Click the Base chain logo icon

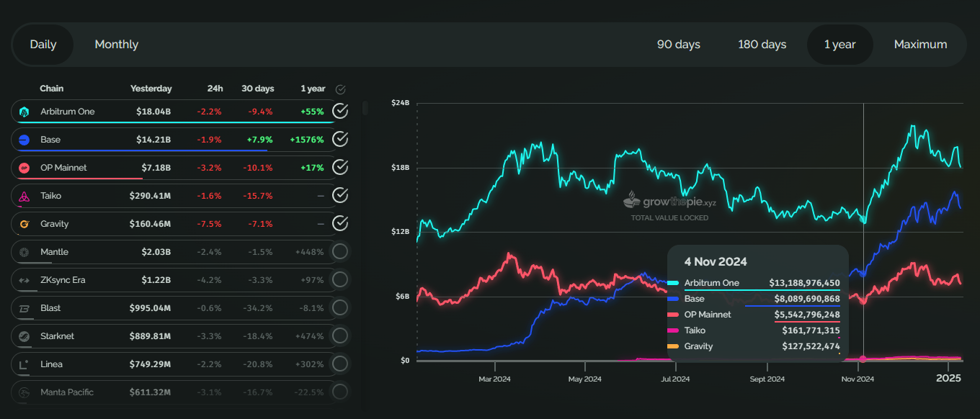pos(24,140)
